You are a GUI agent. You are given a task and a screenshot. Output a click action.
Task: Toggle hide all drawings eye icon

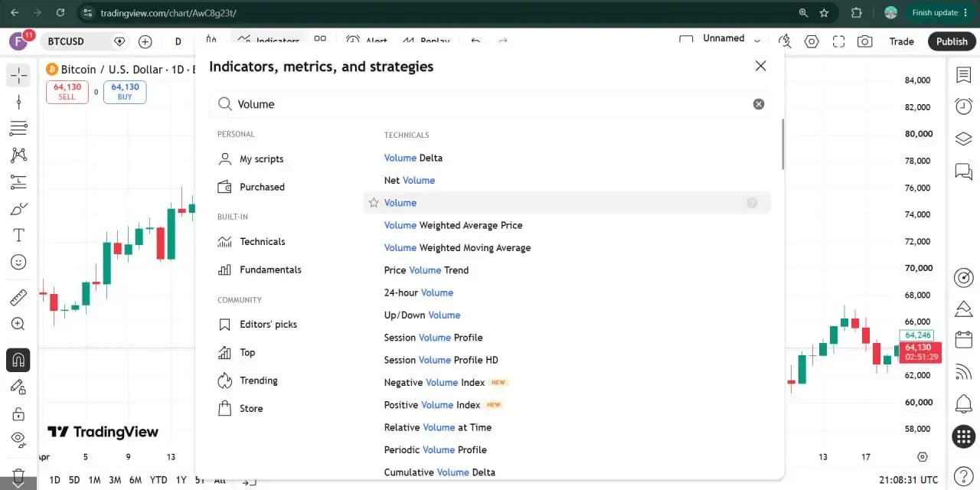[x=18, y=439]
